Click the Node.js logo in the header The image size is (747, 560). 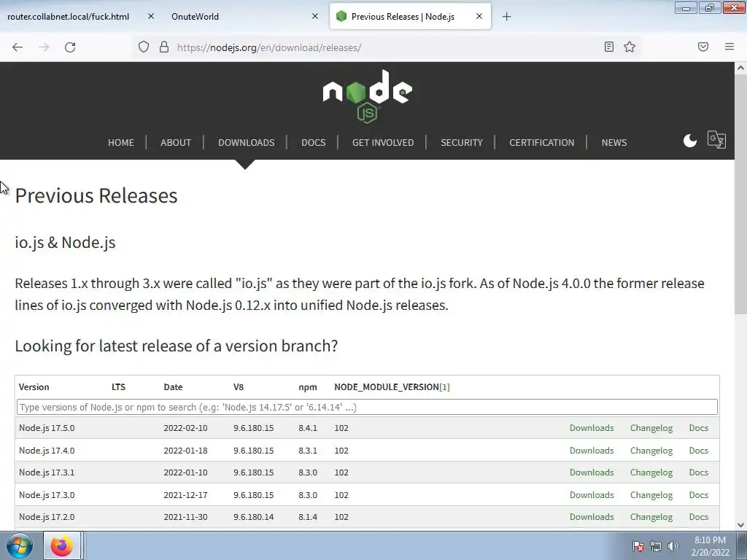click(368, 97)
